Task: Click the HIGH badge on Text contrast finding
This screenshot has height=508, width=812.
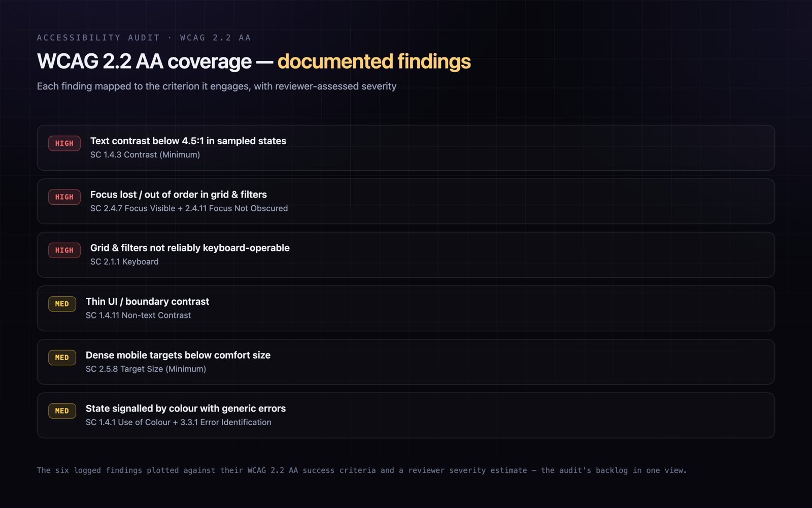Action: 64,143
